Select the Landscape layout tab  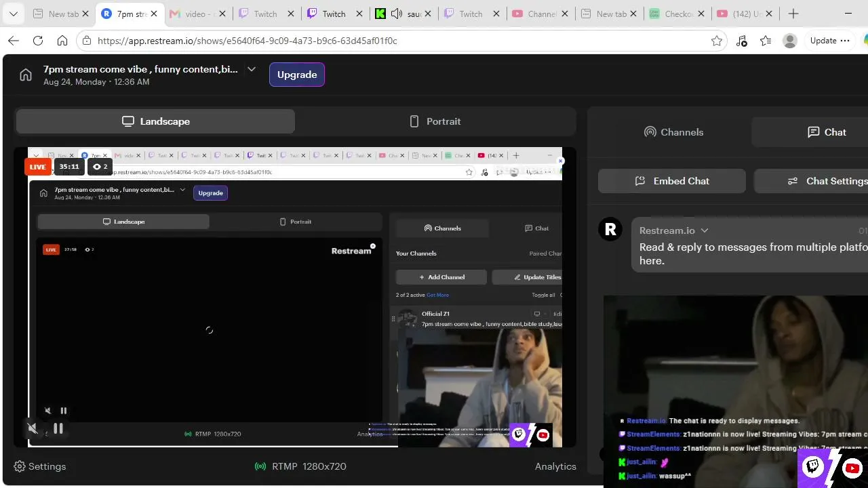(x=155, y=121)
